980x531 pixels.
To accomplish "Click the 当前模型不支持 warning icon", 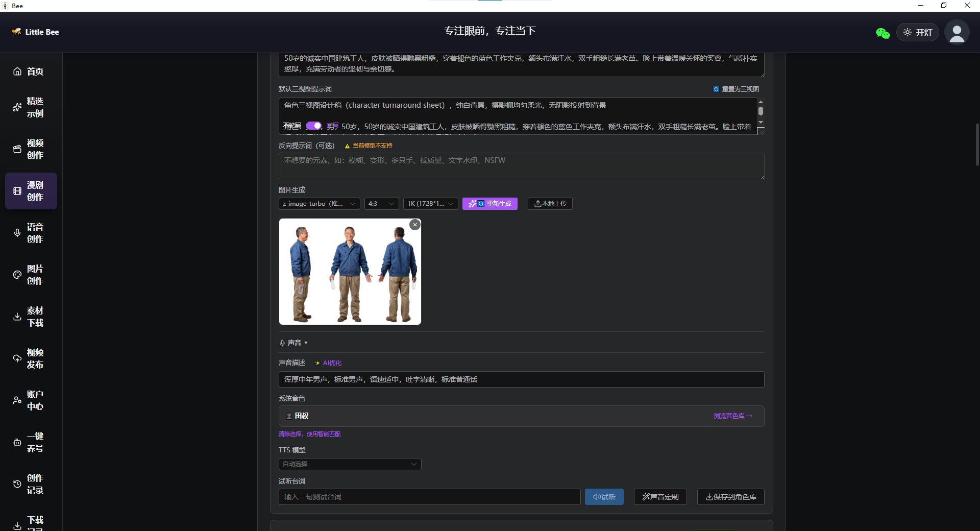I will [x=347, y=146].
